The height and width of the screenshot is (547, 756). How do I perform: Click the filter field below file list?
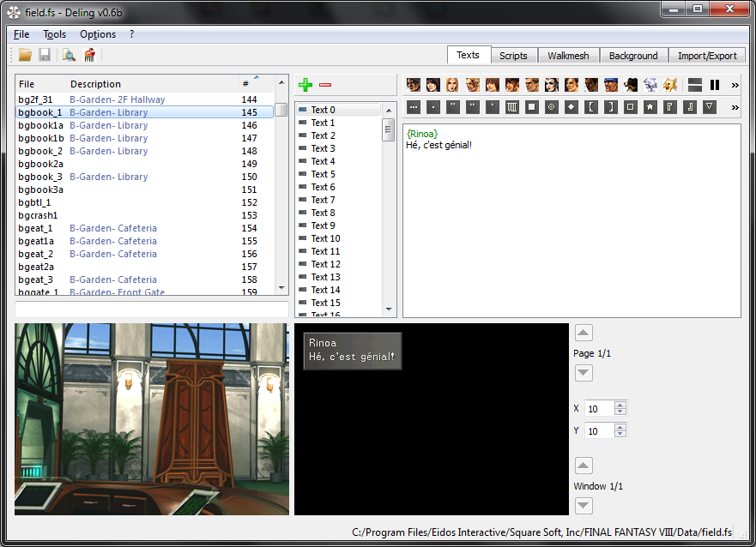click(152, 309)
